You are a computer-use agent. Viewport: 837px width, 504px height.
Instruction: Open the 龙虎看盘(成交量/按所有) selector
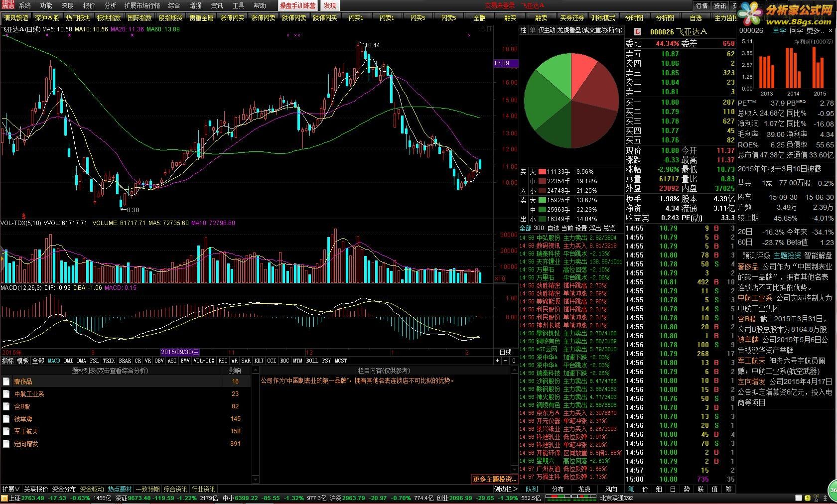pyautogui.click(x=590, y=30)
